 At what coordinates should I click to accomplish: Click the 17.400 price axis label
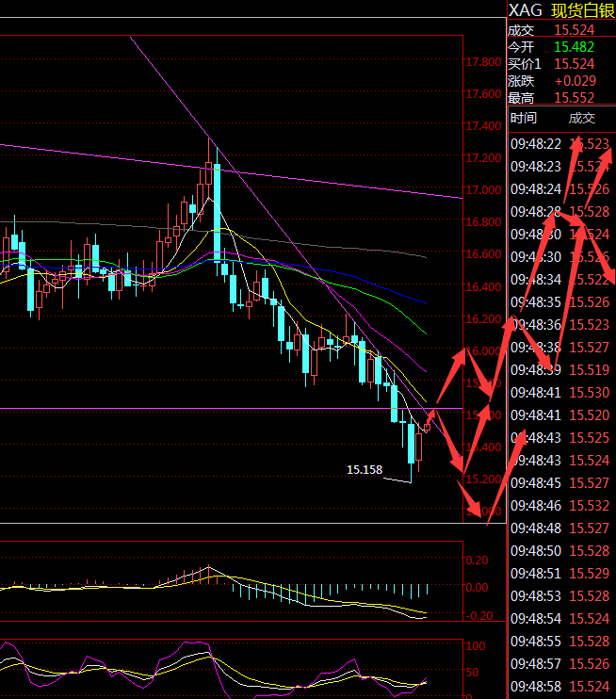click(x=483, y=126)
